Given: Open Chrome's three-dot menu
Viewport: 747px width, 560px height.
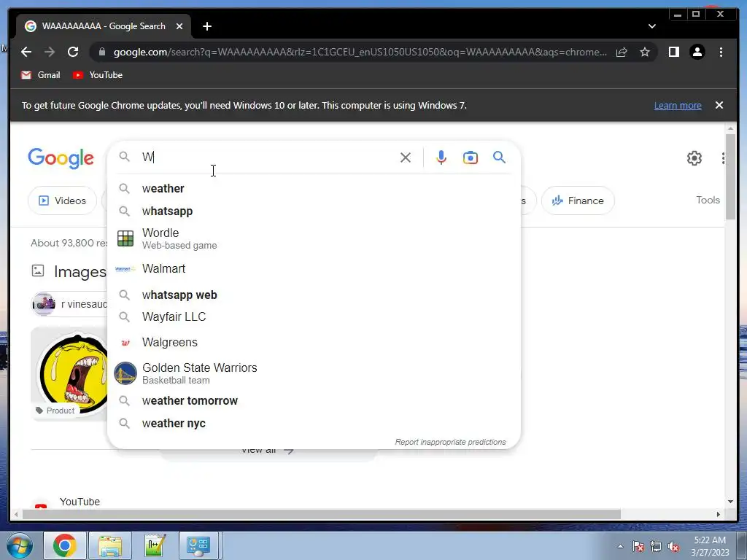Looking at the screenshot, I should tap(721, 52).
